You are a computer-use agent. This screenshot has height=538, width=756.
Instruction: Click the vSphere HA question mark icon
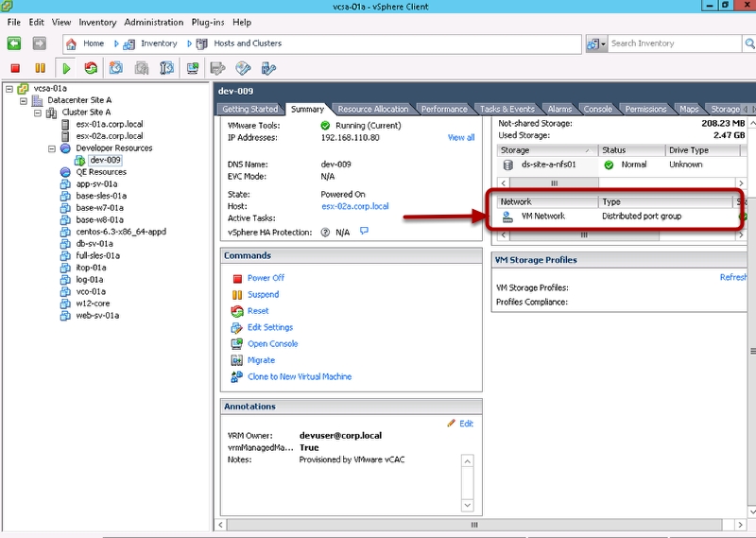[325, 232]
